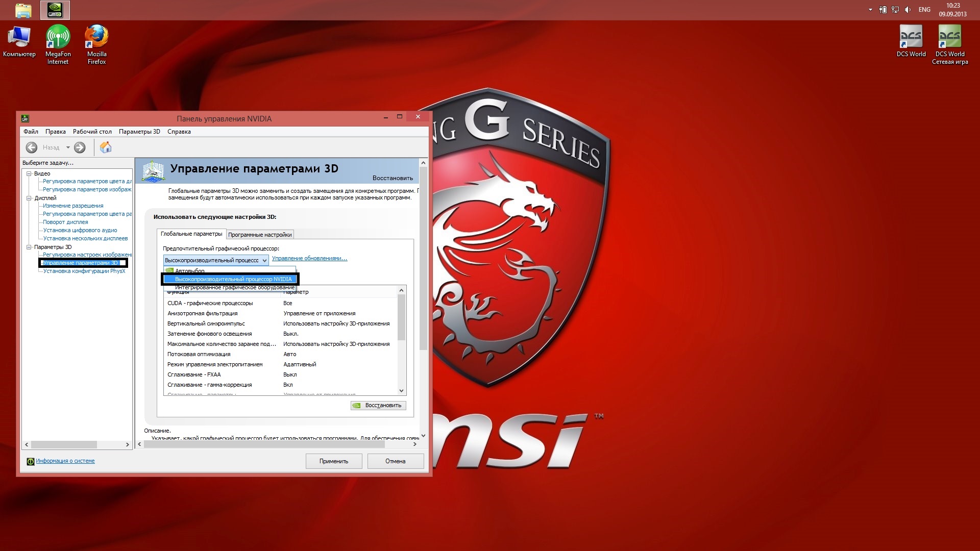Open Информация о системе link
Image resolution: width=980 pixels, height=551 pixels.
coord(65,461)
